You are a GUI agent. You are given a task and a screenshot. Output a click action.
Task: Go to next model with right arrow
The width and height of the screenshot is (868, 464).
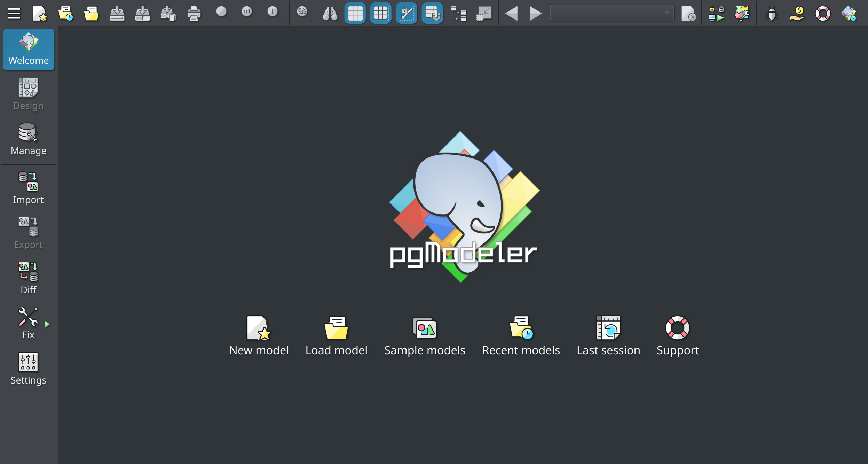[x=535, y=14]
